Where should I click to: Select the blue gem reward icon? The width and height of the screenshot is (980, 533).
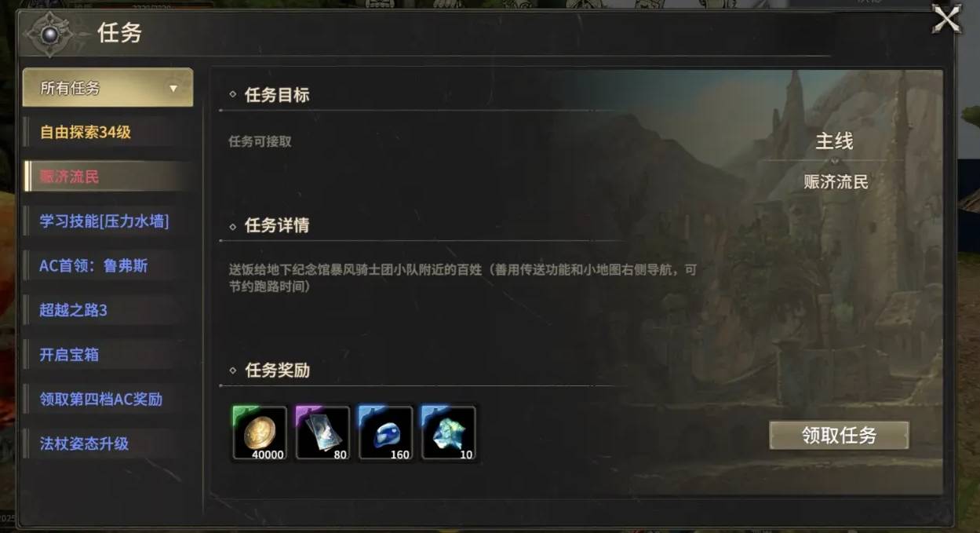(x=385, y=433)
